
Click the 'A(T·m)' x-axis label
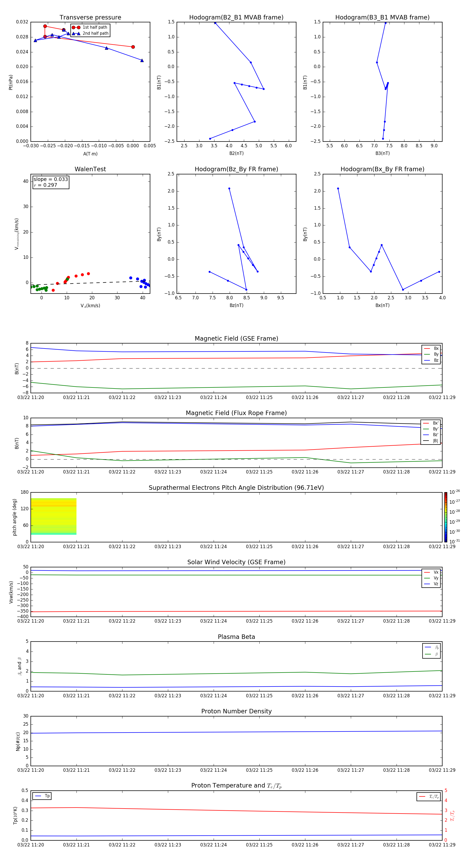coord(90,154)
